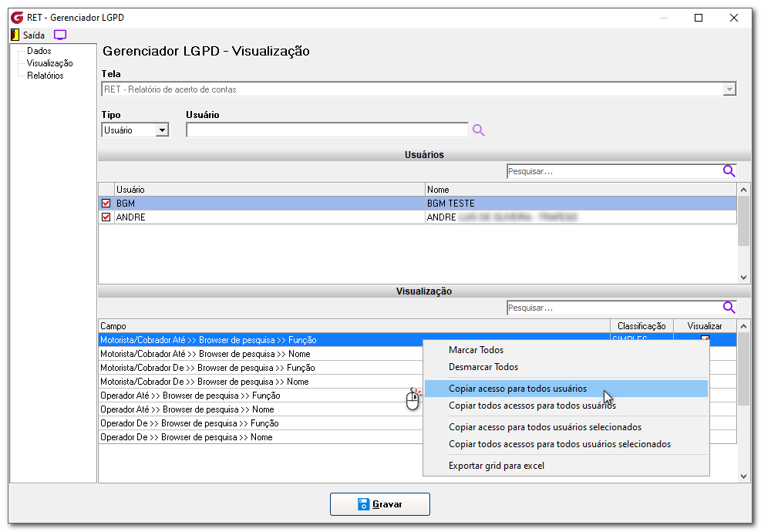Viewport: 761px width, 532px height.
Task: Click the Gravar save button
Action: 380,504
